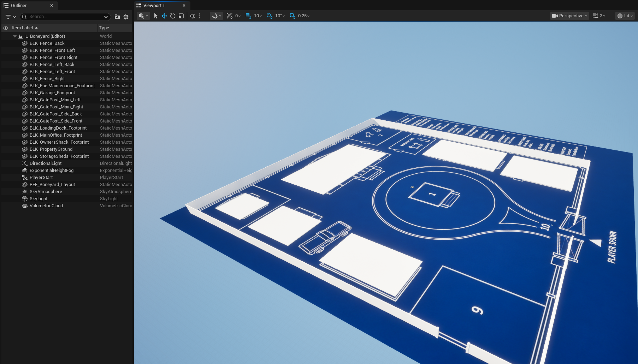
Task: Select BLK_GatePost_Side_Back actor
Action: pyautogui.click(x=55, y=114)
